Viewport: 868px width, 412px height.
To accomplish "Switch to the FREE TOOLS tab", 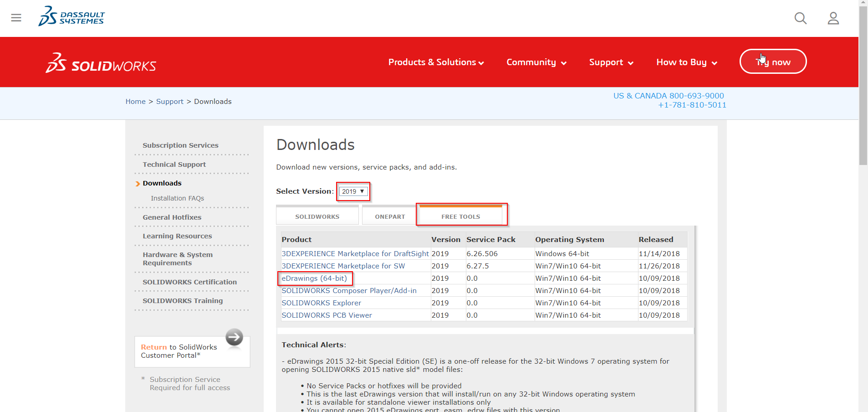I will coord(460,216).
